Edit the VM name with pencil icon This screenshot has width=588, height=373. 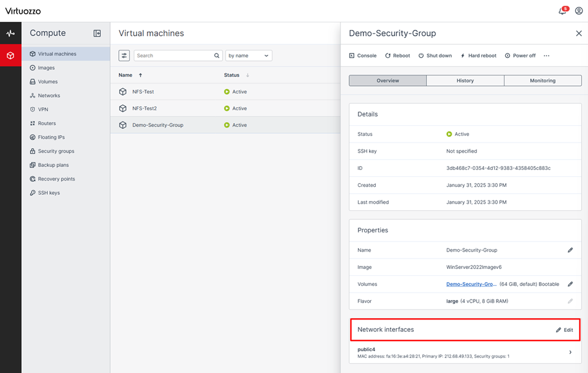(x=570, y=250)
